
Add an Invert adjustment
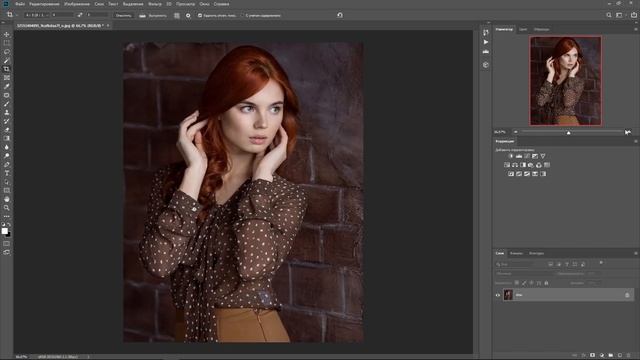click(511, 174)
